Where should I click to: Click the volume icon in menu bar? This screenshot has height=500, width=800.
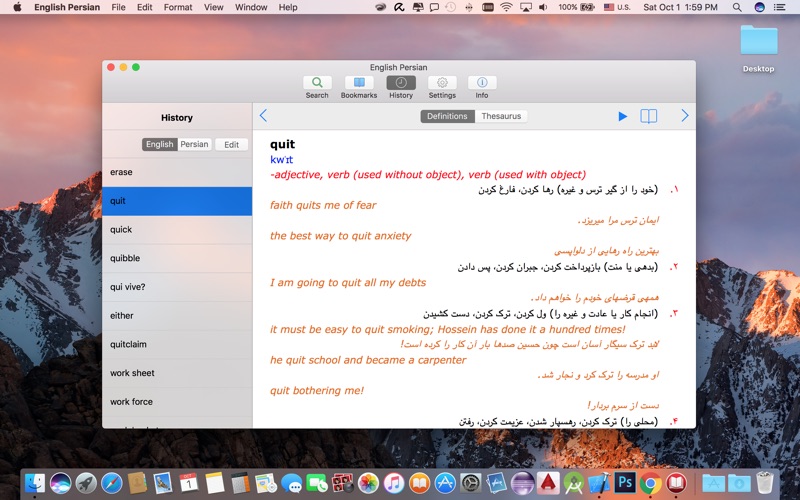click(543, 7)
